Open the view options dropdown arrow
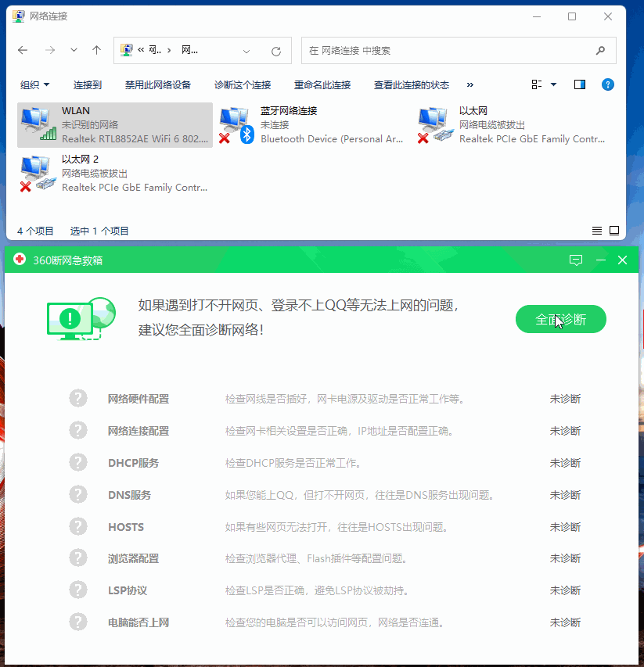 pyautogui.click(x=553, y=84)
